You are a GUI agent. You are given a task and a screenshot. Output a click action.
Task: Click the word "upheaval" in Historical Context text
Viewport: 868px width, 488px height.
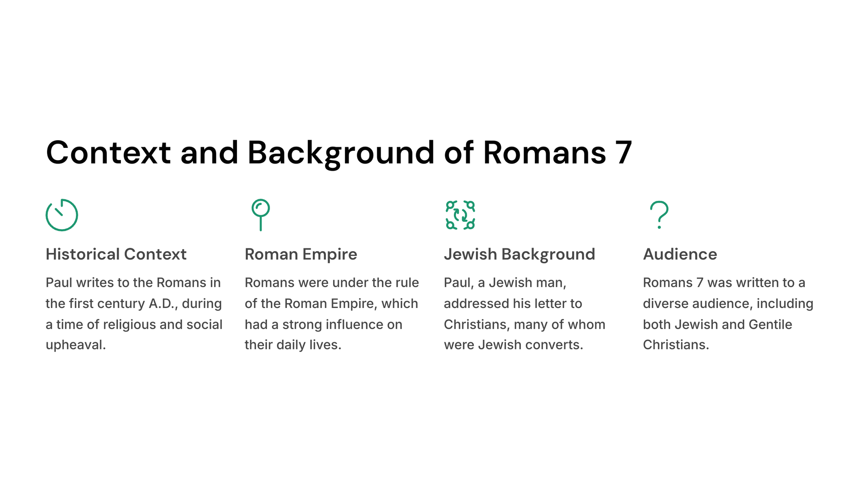pos(74,345)
